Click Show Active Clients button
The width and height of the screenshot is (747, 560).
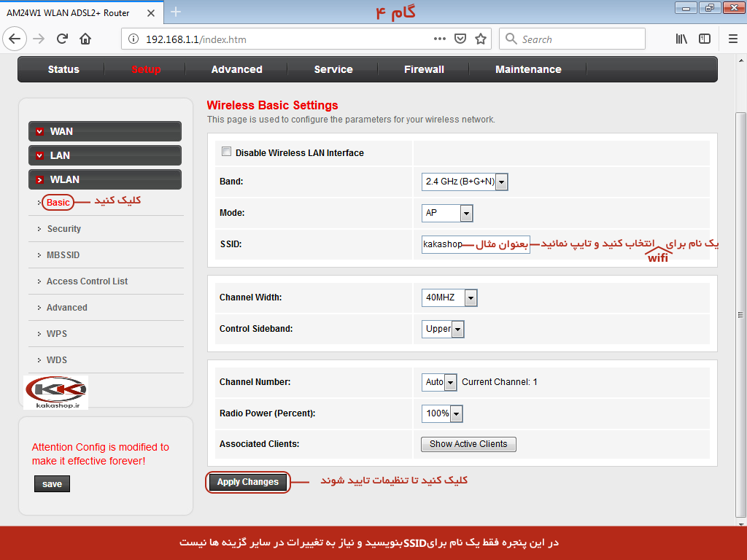[468, 444]
